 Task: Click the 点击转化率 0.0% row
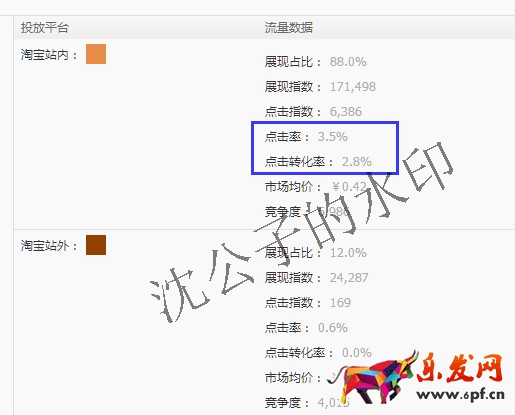click(318, 353)
